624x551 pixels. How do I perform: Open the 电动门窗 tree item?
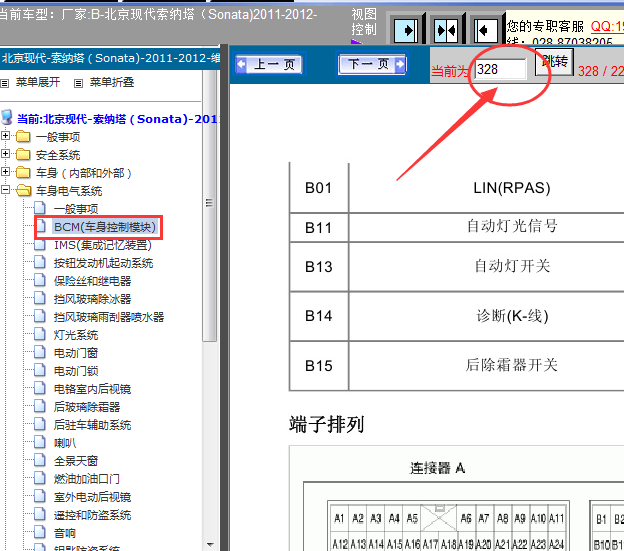pos(76,353)
